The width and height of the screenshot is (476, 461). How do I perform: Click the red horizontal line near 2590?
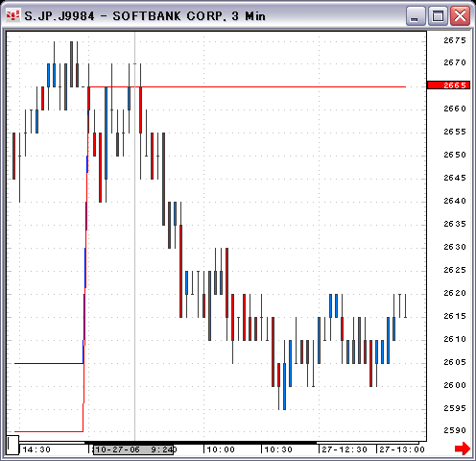(49, 431)
